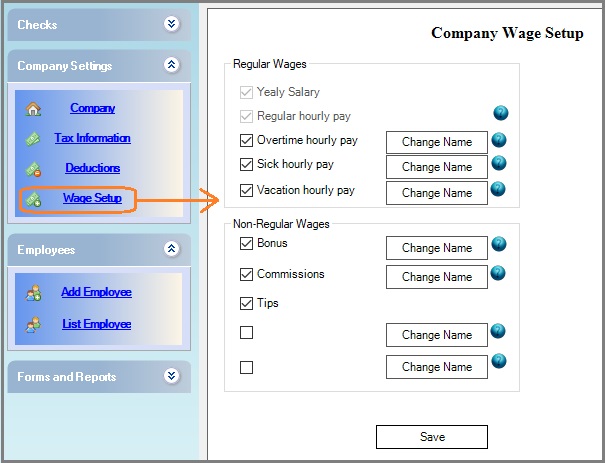This screenshot has width=605, height=463.
Task: Click the money icon beside Tax Information
Action: tap(33, 139)
